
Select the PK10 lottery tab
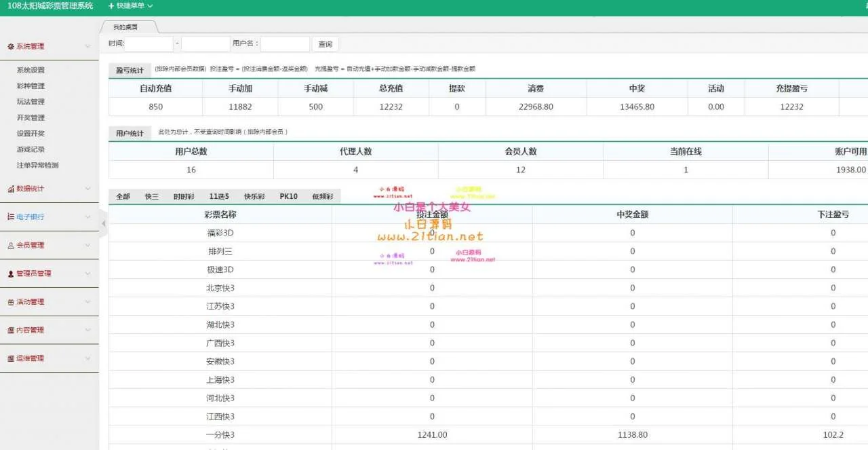288,197
